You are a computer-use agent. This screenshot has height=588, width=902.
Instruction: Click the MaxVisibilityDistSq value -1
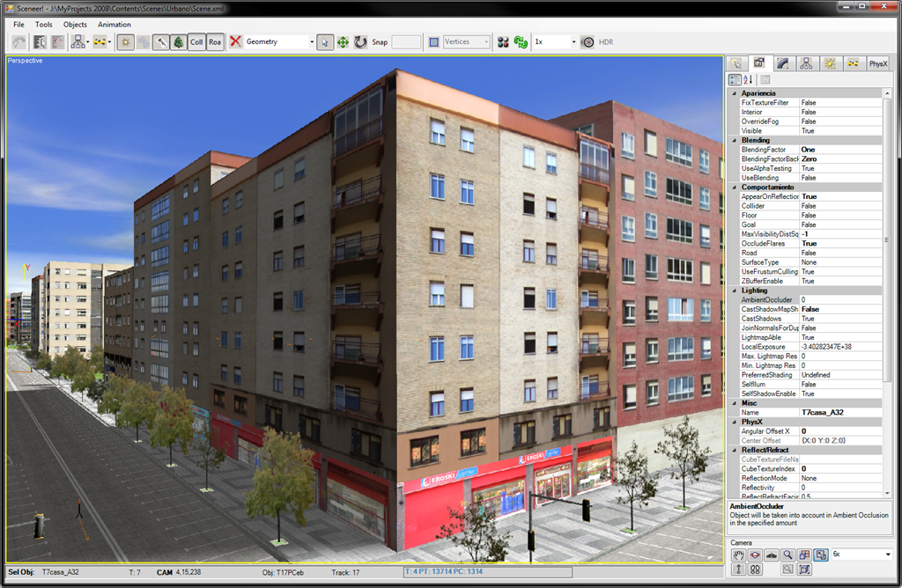[x=841, y=234]
